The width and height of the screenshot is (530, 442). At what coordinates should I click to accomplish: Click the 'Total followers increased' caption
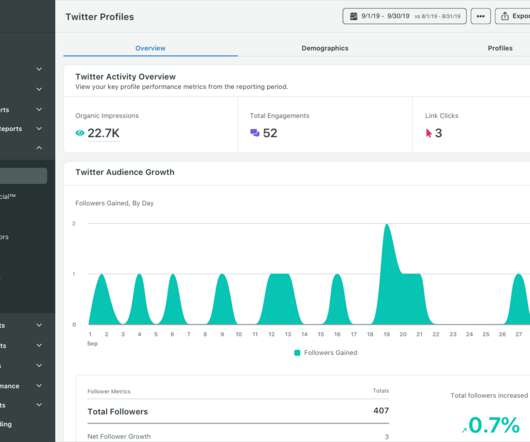pos(489,395)
